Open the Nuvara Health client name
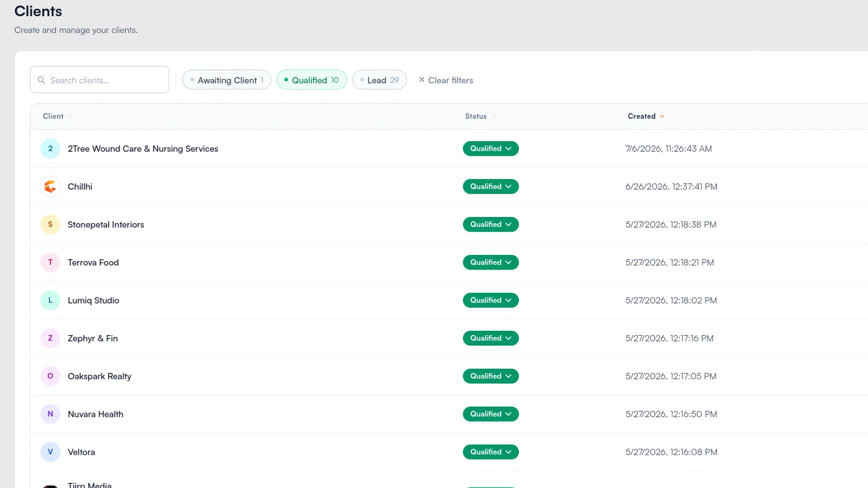 (x=95, y=414)
